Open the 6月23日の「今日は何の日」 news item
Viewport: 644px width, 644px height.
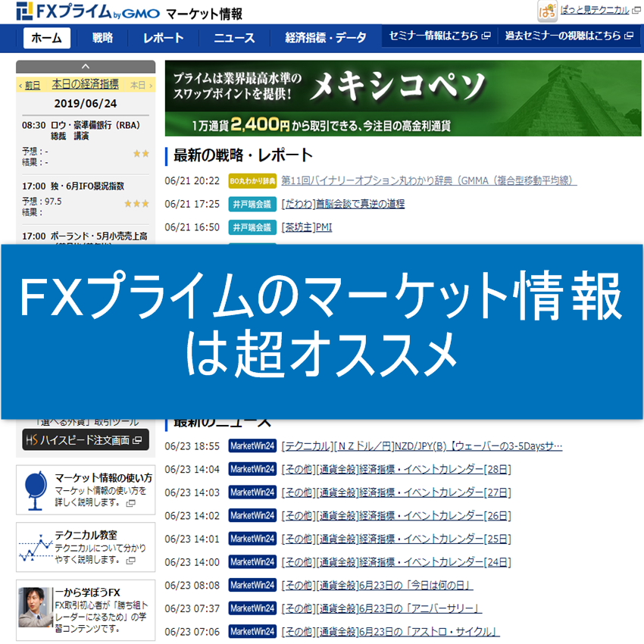pyautogui.click(x=377, y=585)
